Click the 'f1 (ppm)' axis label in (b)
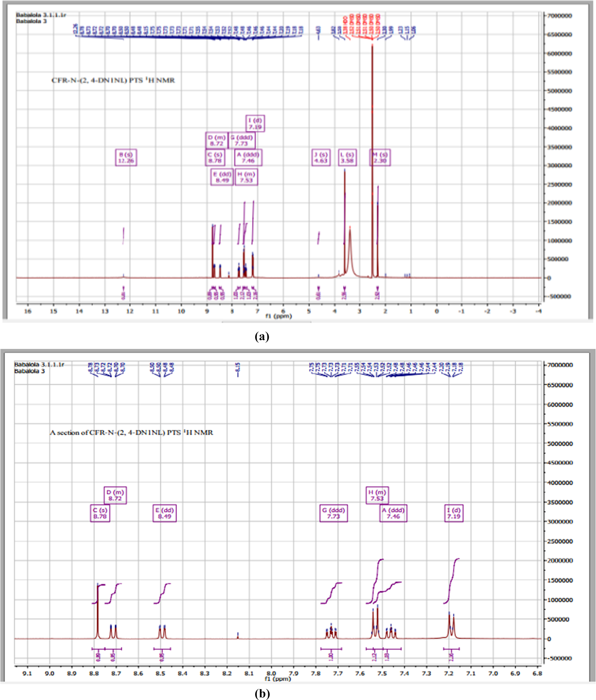 (x=278, y=679)
